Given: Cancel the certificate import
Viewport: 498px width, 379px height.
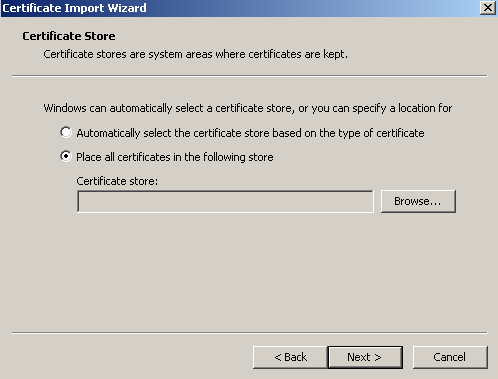Looking at the screenshot, I should (450, 357).
